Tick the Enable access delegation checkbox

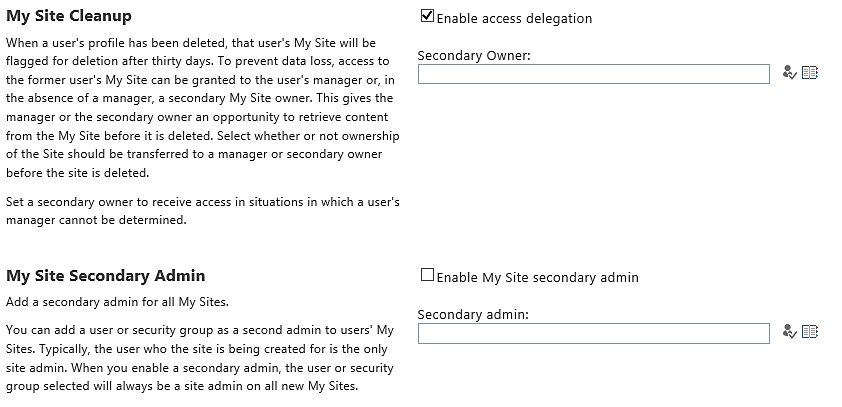[428, 17]
